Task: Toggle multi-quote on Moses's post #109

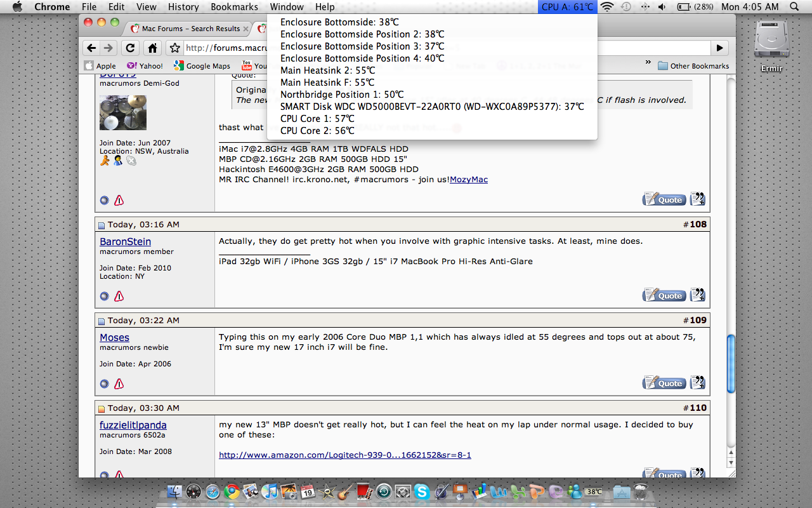Action: pyautogui.click(x=698, y=383)
